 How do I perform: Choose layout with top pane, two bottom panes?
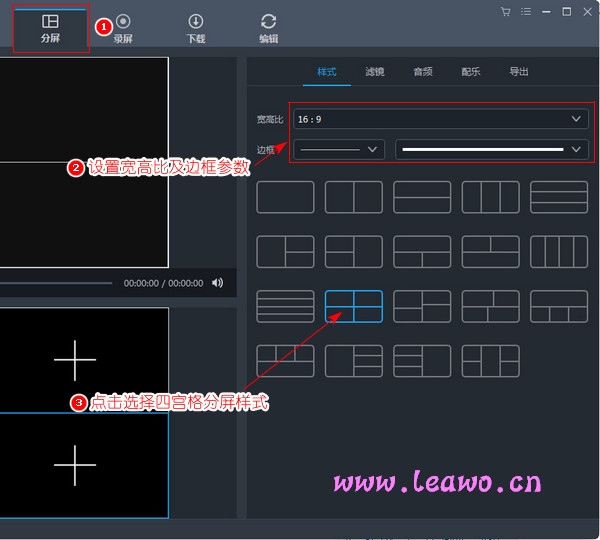[x=422, y=252]
